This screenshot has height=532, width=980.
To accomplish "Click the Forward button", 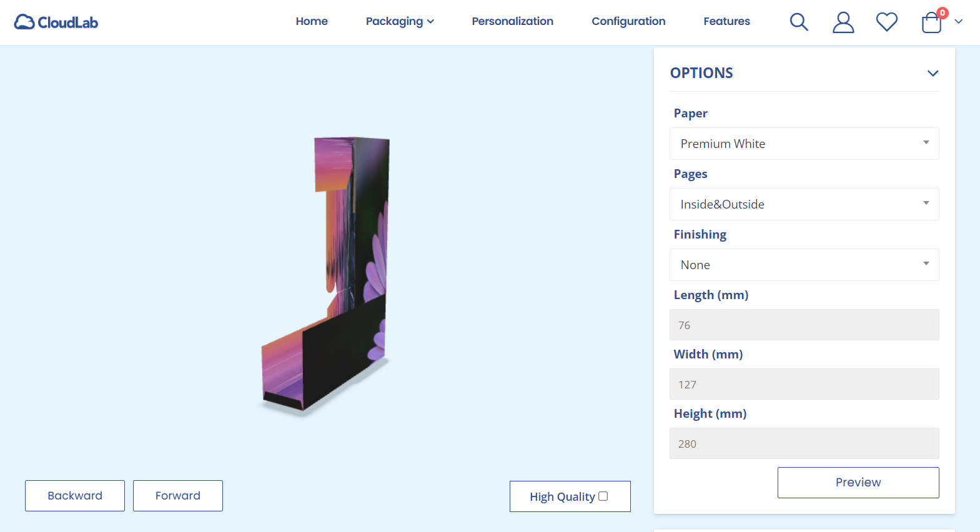I will tap(178, 496).
